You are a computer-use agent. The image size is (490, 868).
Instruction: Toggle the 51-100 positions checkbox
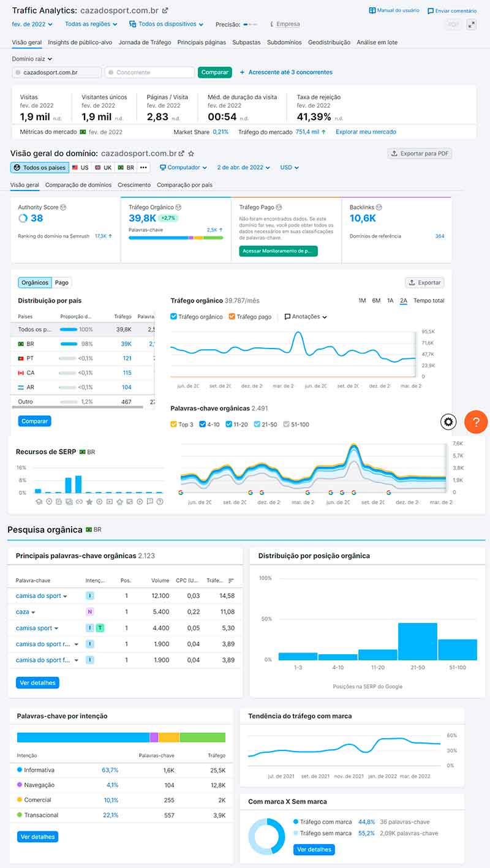pos(286,425)
